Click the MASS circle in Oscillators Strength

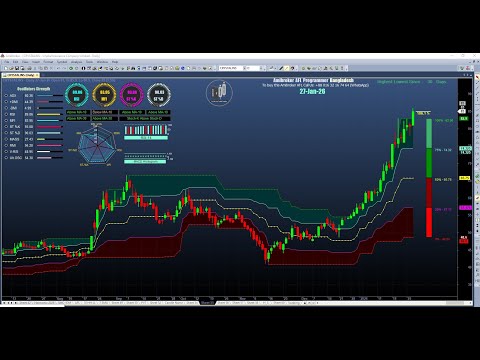coord(6,139)
